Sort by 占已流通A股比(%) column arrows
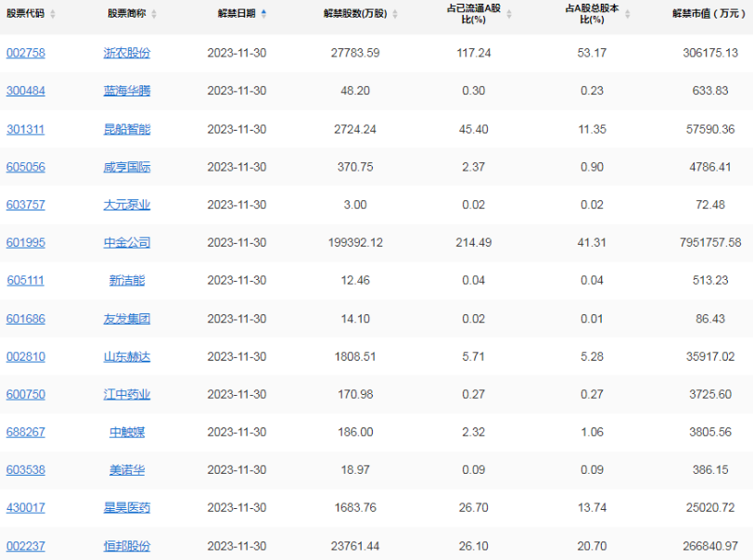This screenshot has width=753, height=560. 509,14
